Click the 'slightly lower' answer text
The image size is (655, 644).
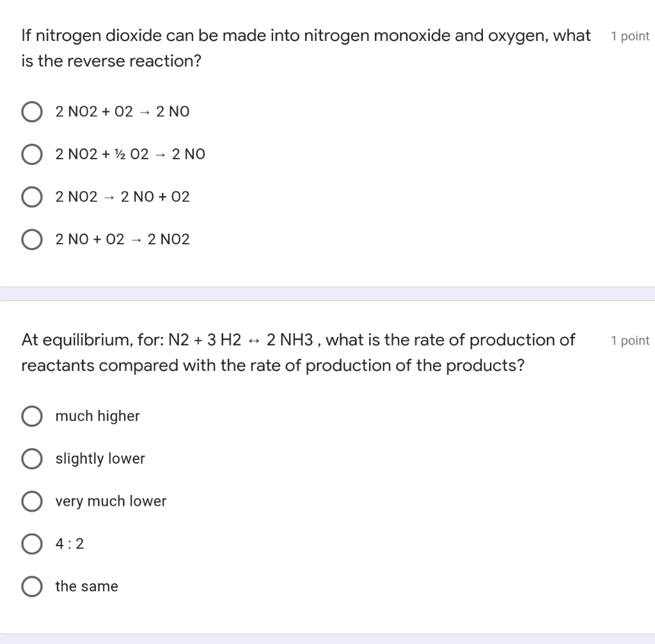tap(100, 459)
